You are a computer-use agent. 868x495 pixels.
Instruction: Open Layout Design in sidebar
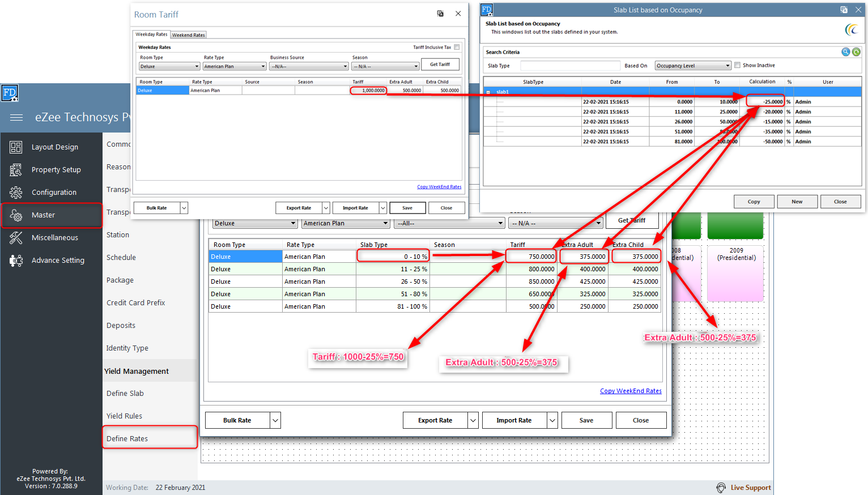[x=55, y=147]
